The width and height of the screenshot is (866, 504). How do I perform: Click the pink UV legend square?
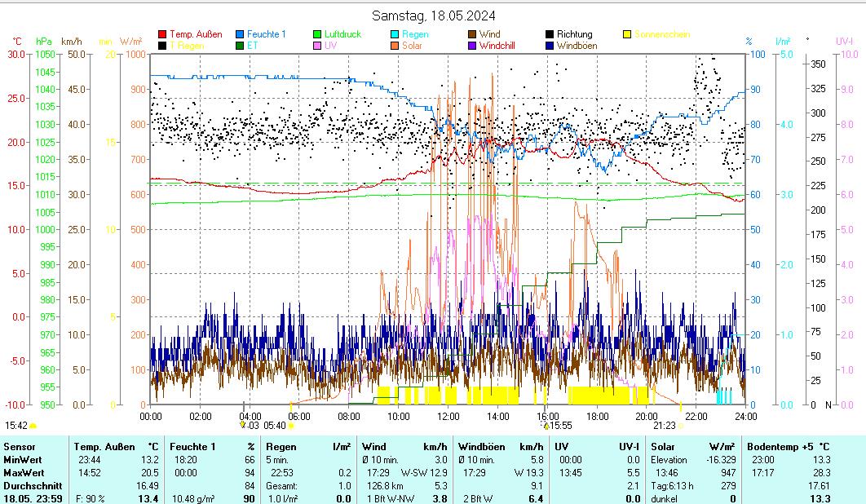317,46
